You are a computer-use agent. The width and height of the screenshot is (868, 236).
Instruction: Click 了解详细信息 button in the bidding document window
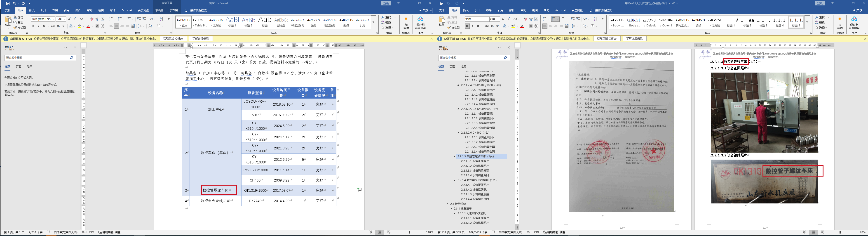(x=634, y=39)
